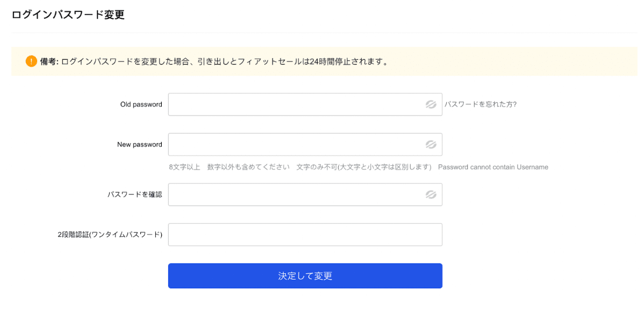Click the New password label
This screenshot has width=644, height=312.
(140, 144)
